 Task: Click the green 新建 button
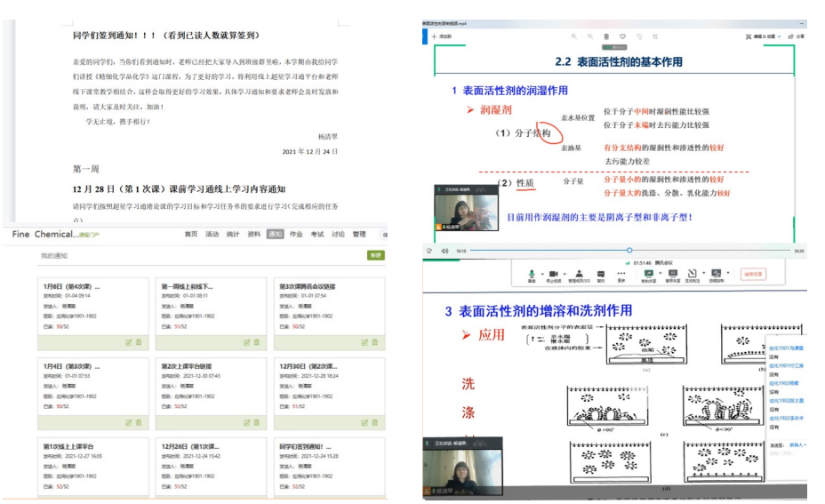click(376, 255)
